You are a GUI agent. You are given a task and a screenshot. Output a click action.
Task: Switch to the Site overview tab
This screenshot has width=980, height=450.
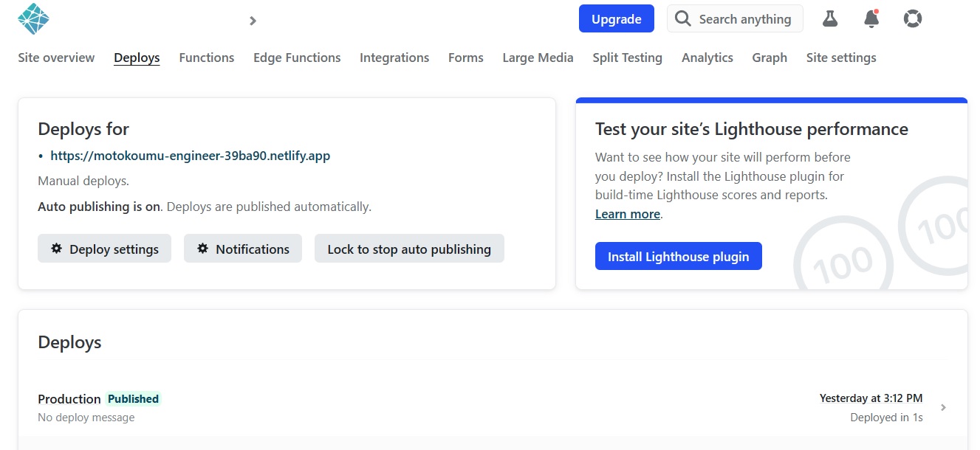pos(56,58)
